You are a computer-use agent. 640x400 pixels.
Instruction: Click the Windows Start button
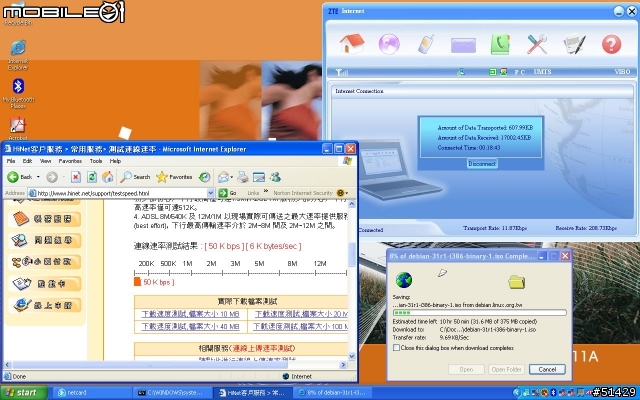(x=24, y=393)
